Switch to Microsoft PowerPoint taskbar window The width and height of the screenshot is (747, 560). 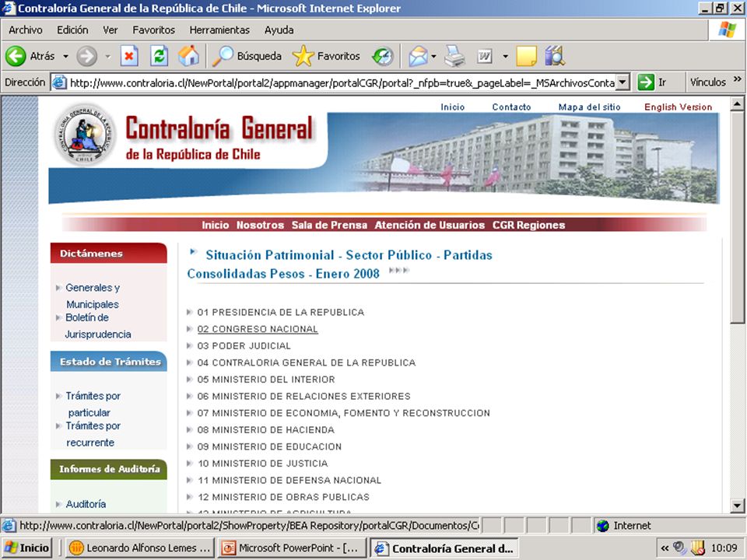pyautogui.click(x=292, y=548)
